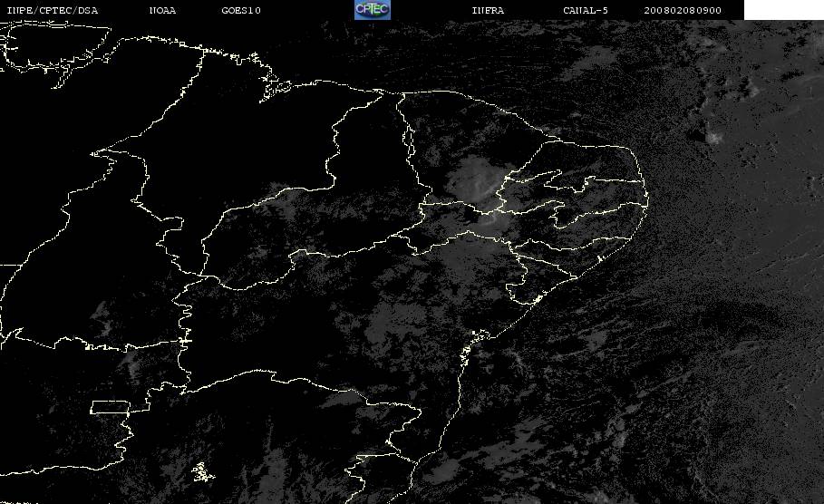Click the small coastal notch icon near Sergipe
This screenshot has height=504, width=824.
click(537, 299)
